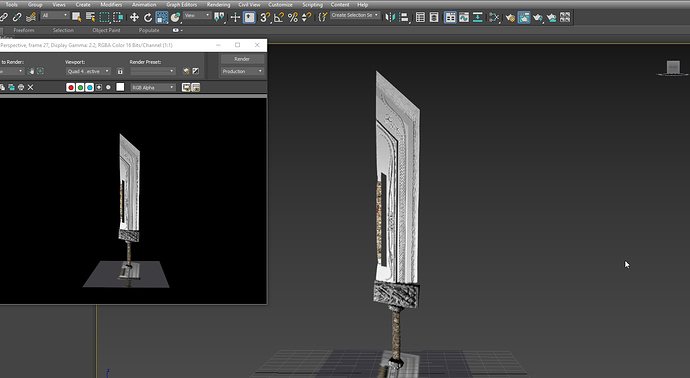Switch to the Object Paint tab
Screen dimensions: 690x378
pyautogui.click(x=106, y=30)
